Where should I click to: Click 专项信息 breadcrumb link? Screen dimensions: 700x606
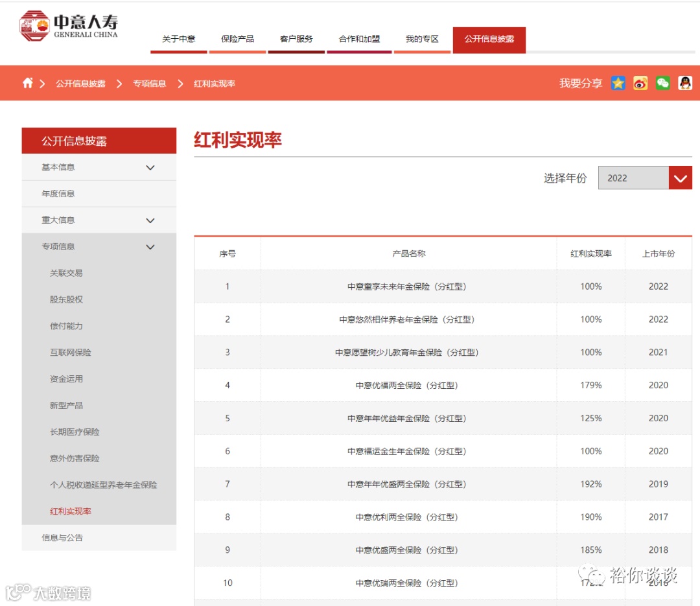(x=150, y=84)
